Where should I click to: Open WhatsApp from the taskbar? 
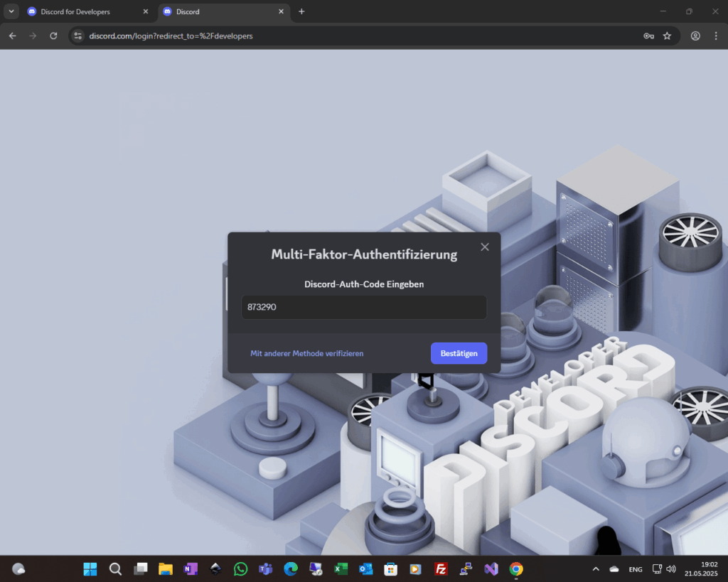point(240,569)
